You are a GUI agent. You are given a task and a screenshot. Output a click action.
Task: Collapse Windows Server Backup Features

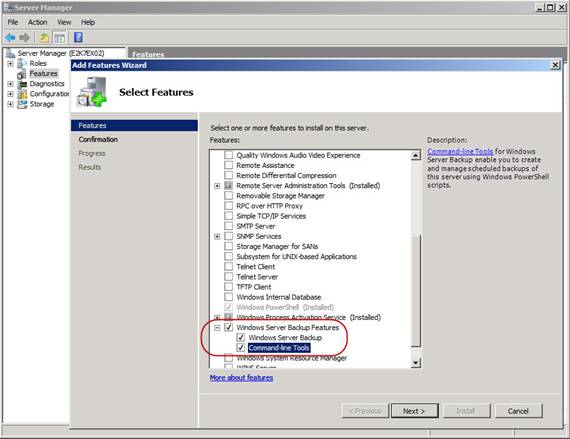point(217,328)
